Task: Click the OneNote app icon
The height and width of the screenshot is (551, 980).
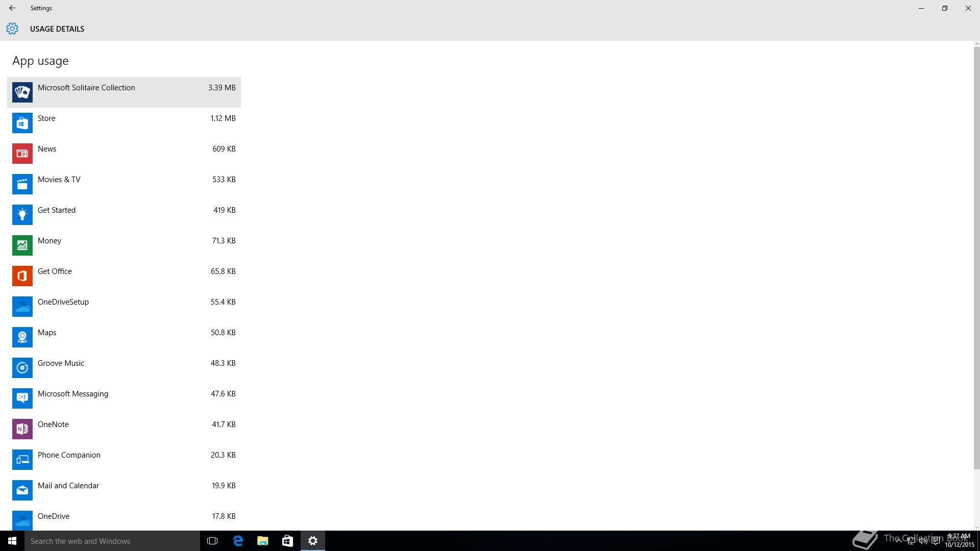Action: point(22,429)
